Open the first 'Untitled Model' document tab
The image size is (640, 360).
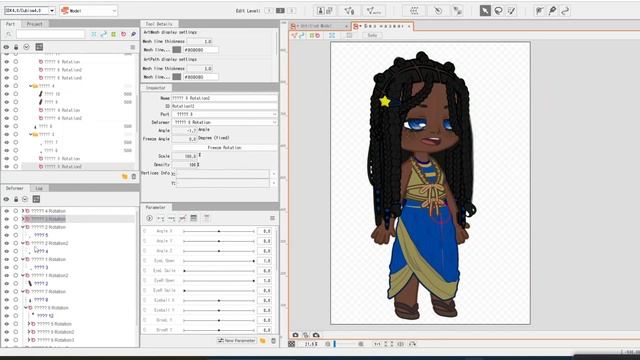pyautogui.click(x=319, y=26)
